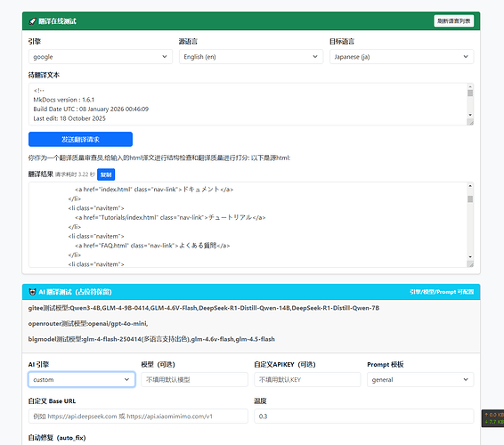Viewport: 504px width, 445px height.
Task: Open the AI engine dropdown showing custom
Action: (x=82, y=379)
